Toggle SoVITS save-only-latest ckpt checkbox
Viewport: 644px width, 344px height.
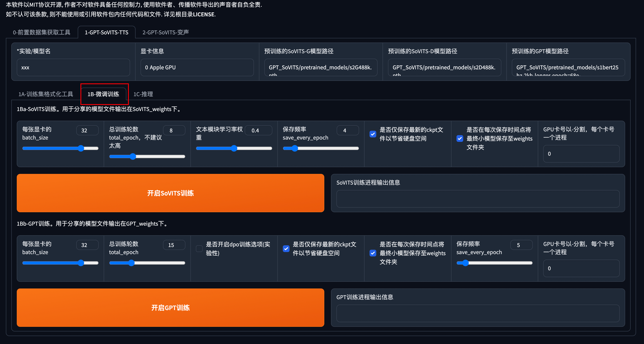(373, 134)
